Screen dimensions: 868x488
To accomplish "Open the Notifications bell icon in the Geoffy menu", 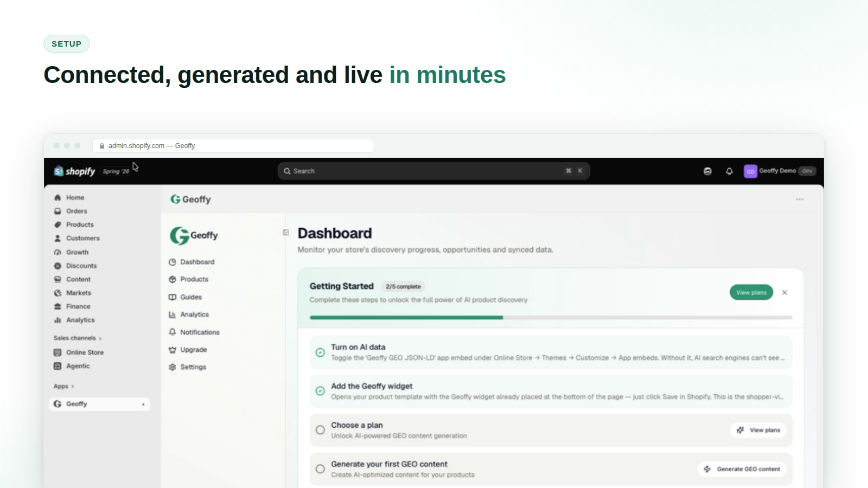I will 173,332.
